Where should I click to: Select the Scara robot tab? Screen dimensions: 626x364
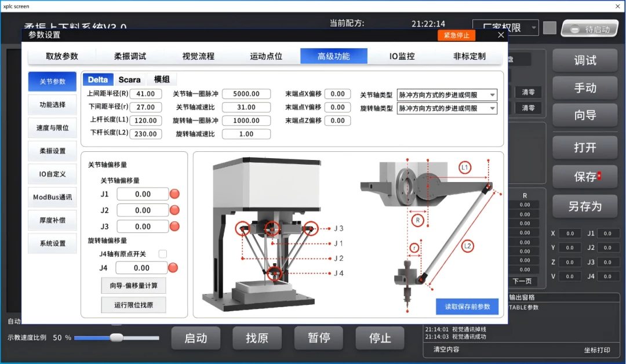[x=129, y=79]
